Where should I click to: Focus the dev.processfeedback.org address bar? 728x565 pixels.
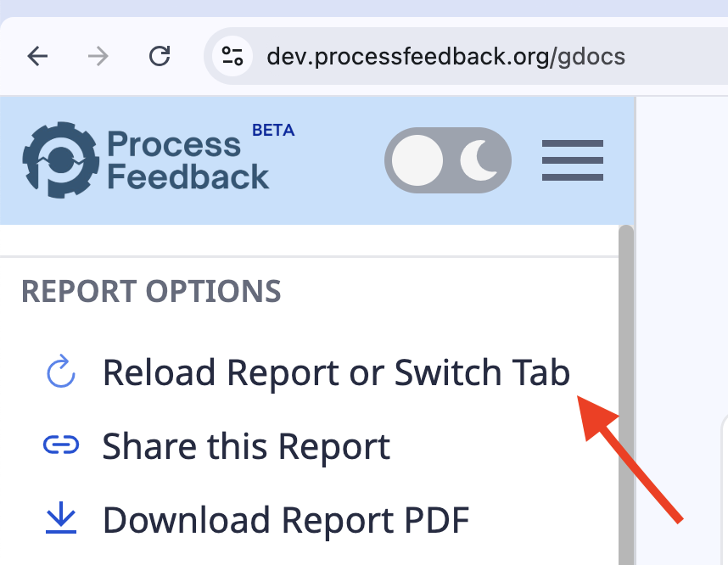pos(445,57)
